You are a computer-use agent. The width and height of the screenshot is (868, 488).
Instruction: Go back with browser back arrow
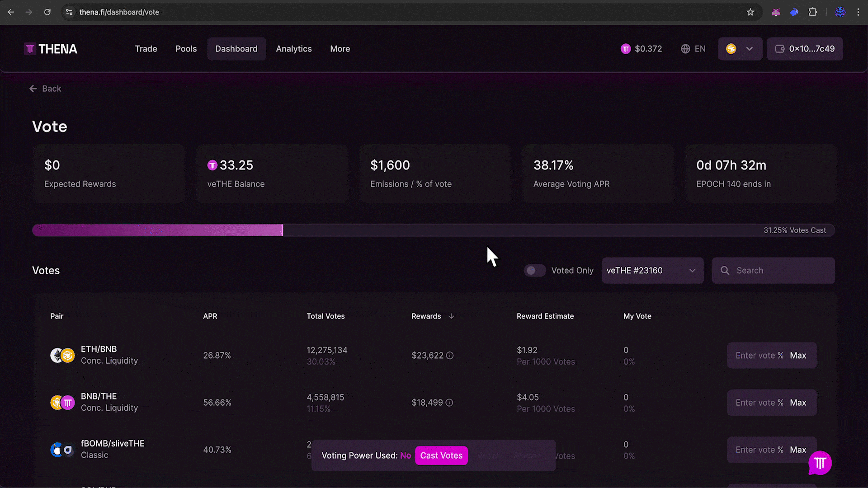click(11, 12)
